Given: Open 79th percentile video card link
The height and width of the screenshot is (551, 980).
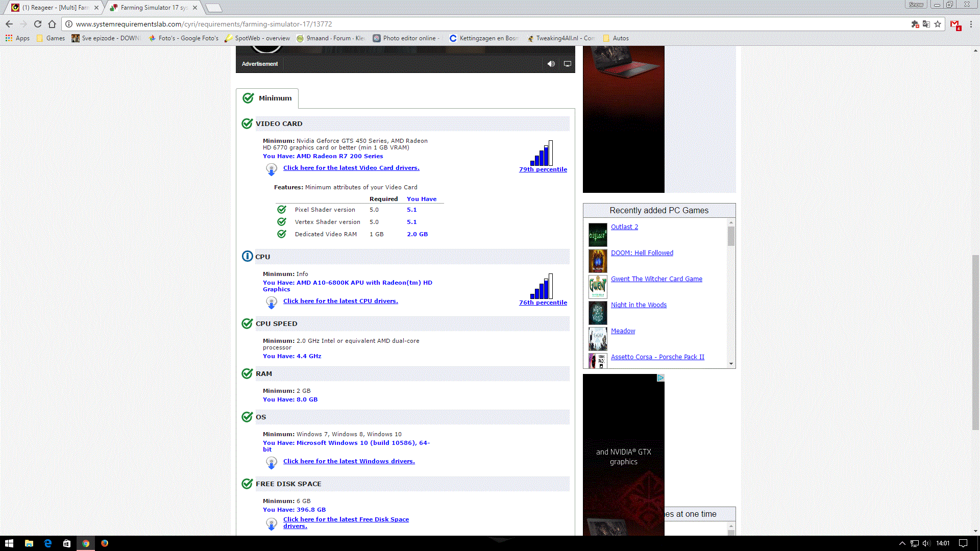Looking at the screenshot, I should (x=543, y=169).
